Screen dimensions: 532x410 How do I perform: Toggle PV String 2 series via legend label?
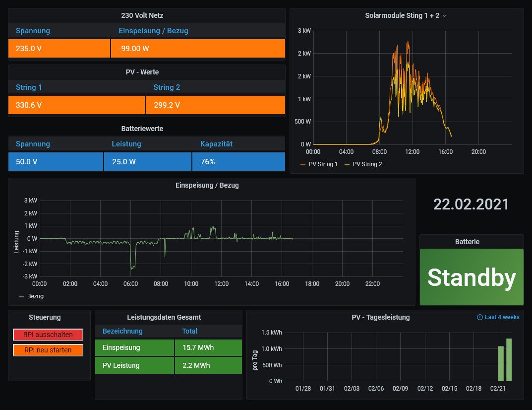(x=367, y=164)
